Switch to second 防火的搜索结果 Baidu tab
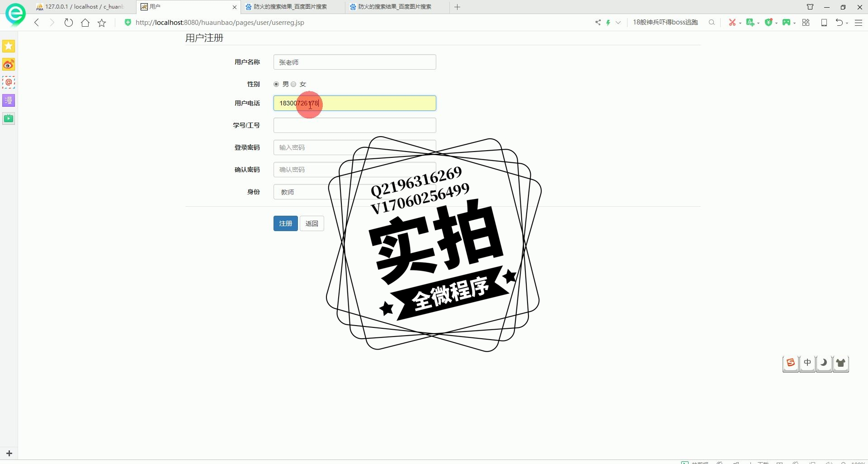The width and height of the screenshot is (868, 464). pyautogui.click(x=396, y=7)
